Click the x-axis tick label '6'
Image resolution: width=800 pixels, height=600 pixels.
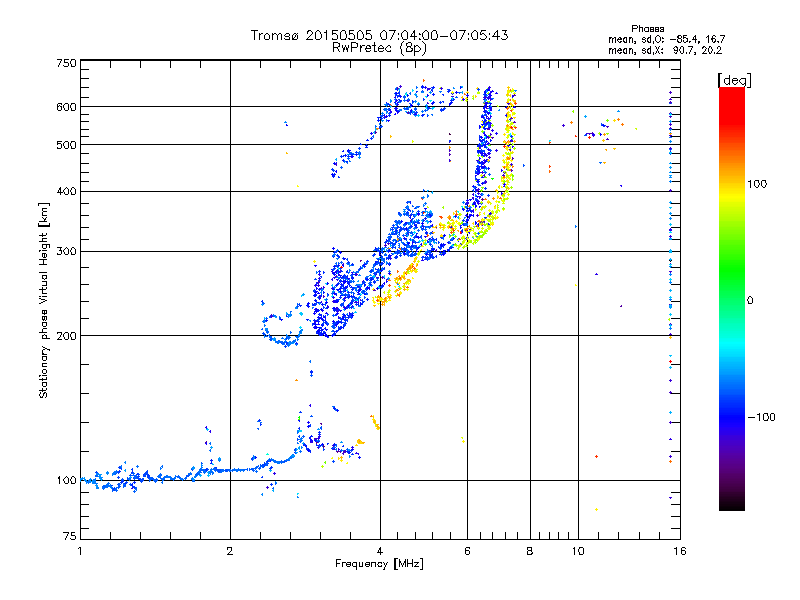click(x=467, y=551)
